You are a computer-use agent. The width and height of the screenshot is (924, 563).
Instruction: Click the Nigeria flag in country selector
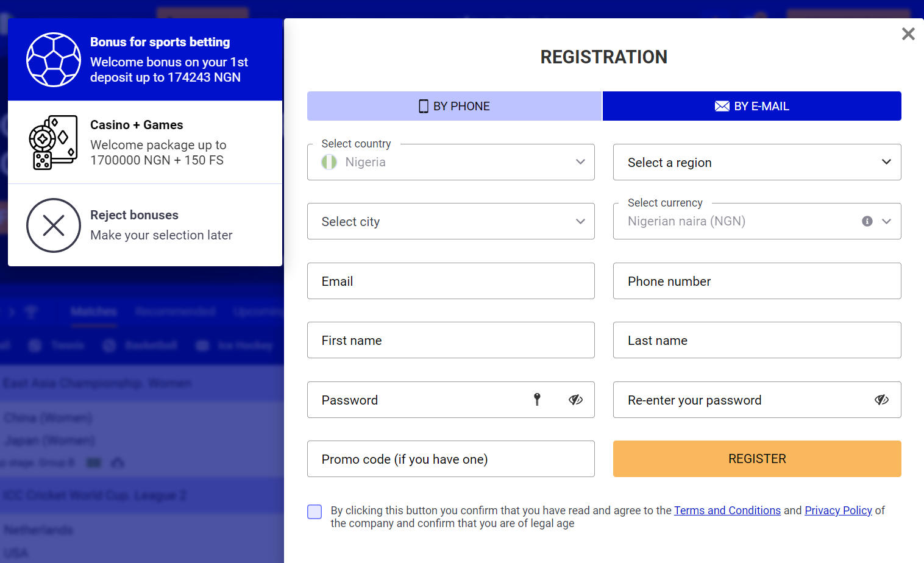pyautogui.click(x=329, y=162)
